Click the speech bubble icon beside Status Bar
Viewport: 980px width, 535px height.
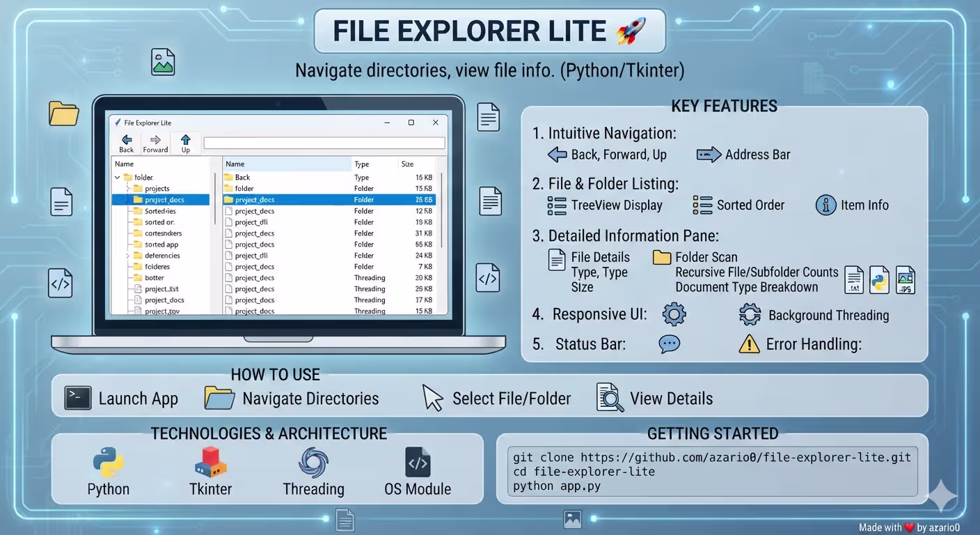pyautogui.click(x=669, y=343)
